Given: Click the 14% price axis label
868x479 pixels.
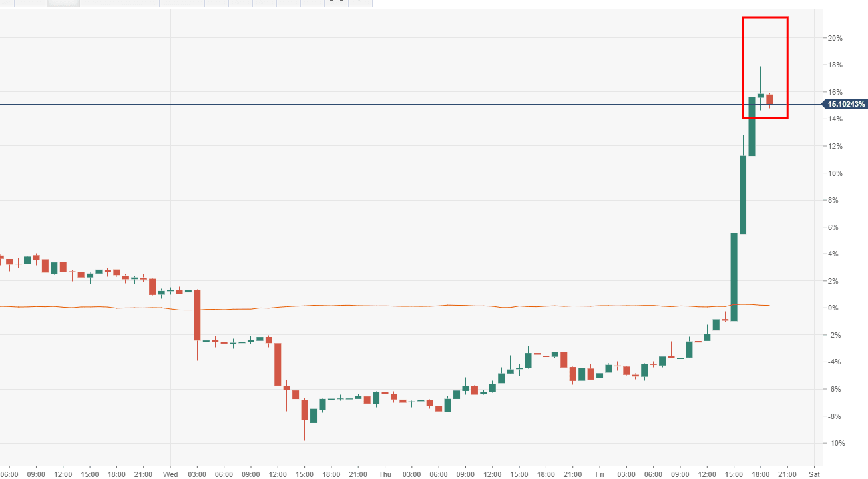Looking at the screenshot, I should coord(835,119).
